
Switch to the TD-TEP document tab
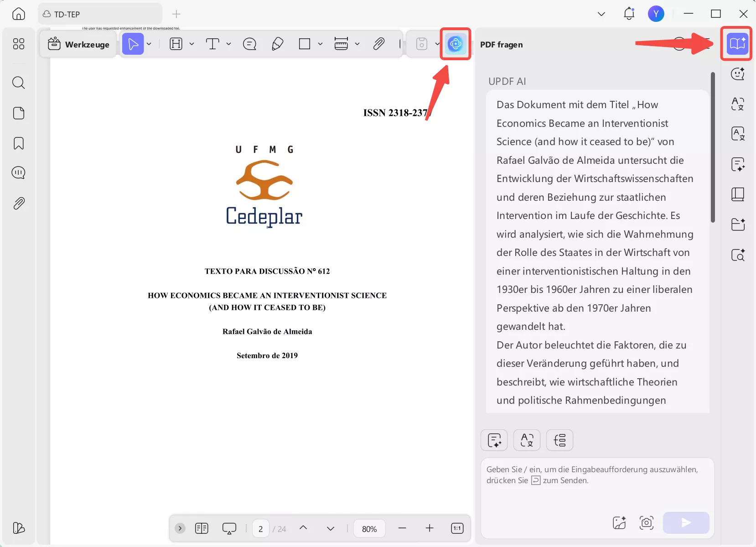click(100, 14)
